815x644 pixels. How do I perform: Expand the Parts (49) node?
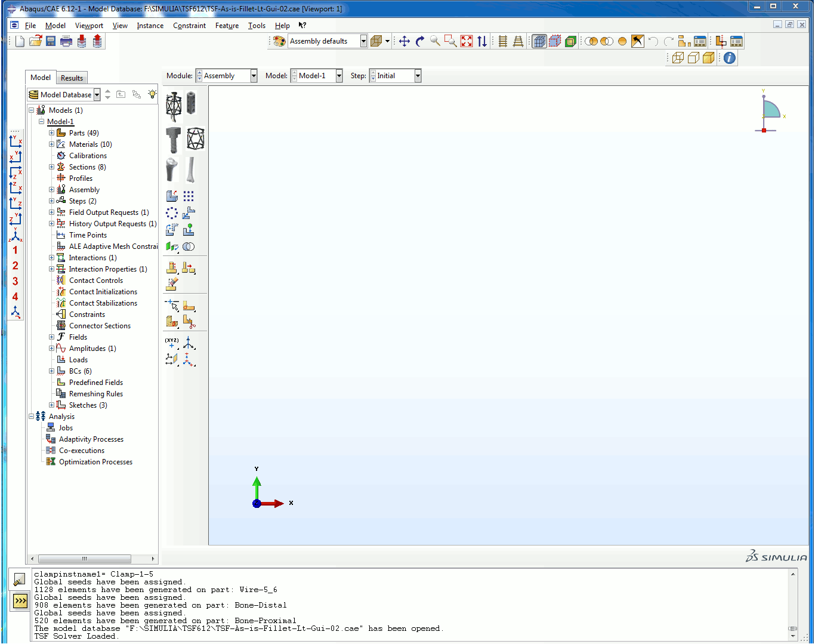click(x=51, y=133)
